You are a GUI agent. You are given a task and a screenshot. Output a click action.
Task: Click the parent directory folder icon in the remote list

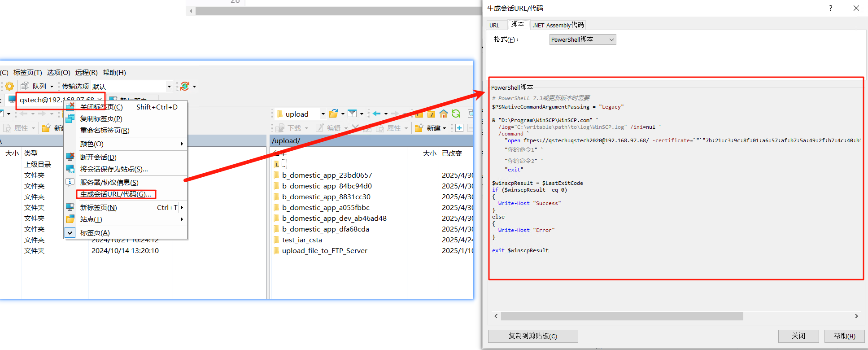[x=277, y=164]
